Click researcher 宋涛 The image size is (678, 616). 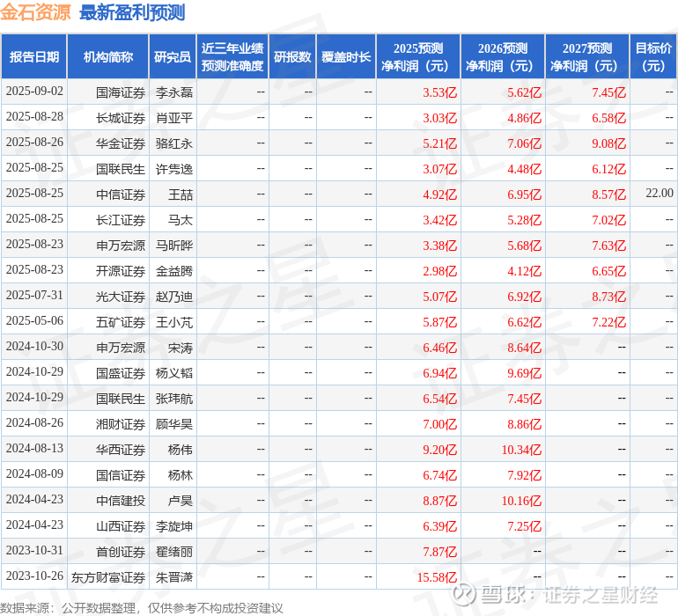coord(181,348)
